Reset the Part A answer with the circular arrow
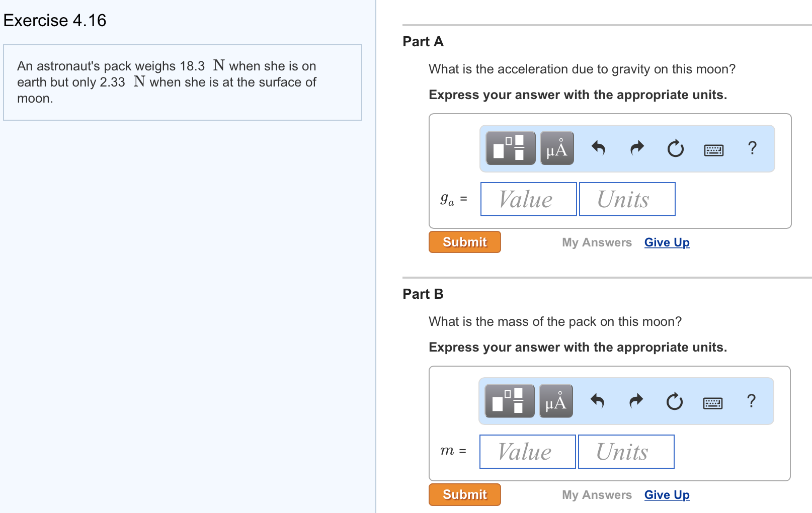 (675, 148)
